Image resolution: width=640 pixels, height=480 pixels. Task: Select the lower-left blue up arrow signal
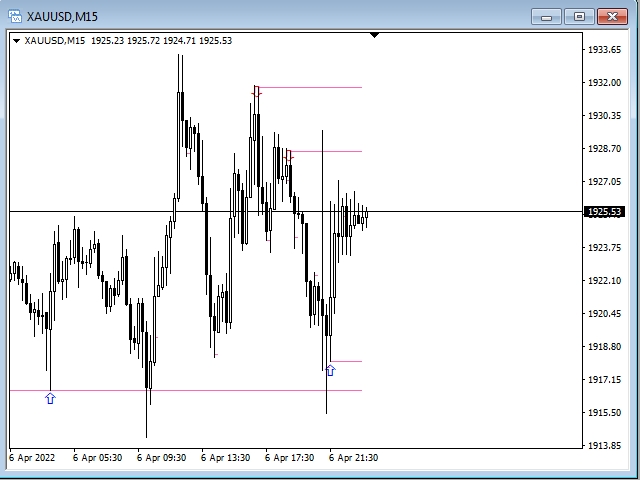coord(50,398)
